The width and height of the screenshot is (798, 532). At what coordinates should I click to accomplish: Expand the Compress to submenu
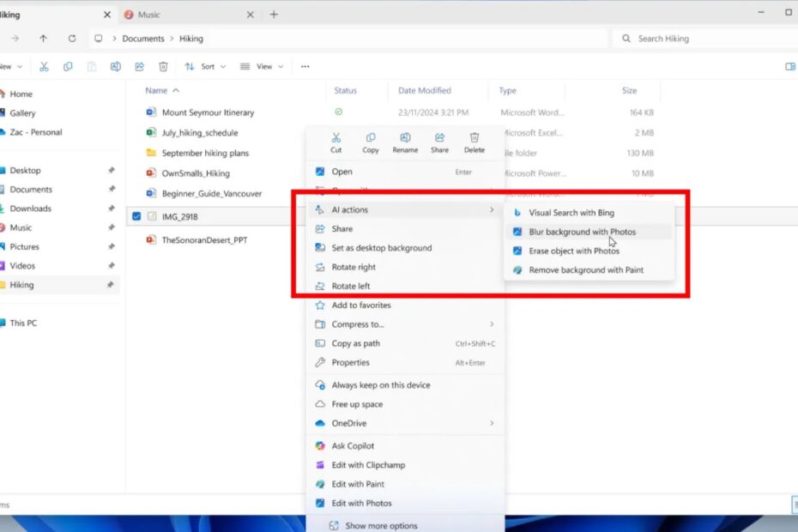pyautogui.click(x=405, y=324)
